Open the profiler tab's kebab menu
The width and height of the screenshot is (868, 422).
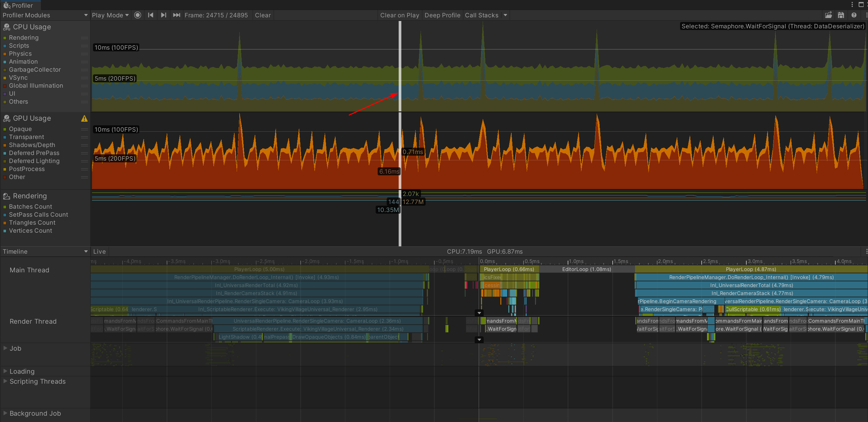[x=852, y=5]
